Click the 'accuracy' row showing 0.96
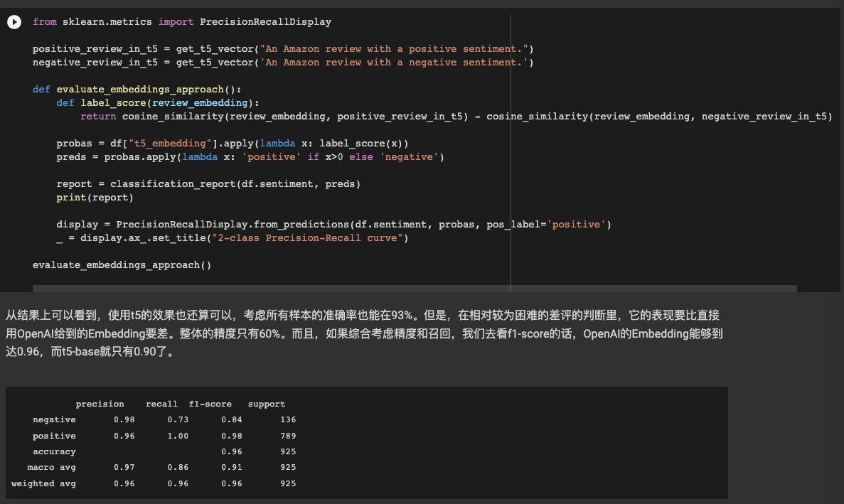The image size is (844, 504). pos(164,452)
